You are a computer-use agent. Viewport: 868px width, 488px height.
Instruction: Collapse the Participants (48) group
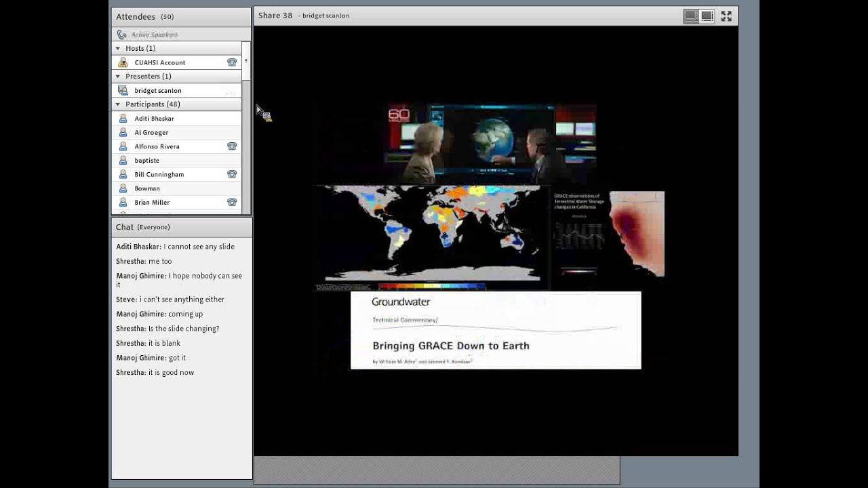(x=118, y=104)
